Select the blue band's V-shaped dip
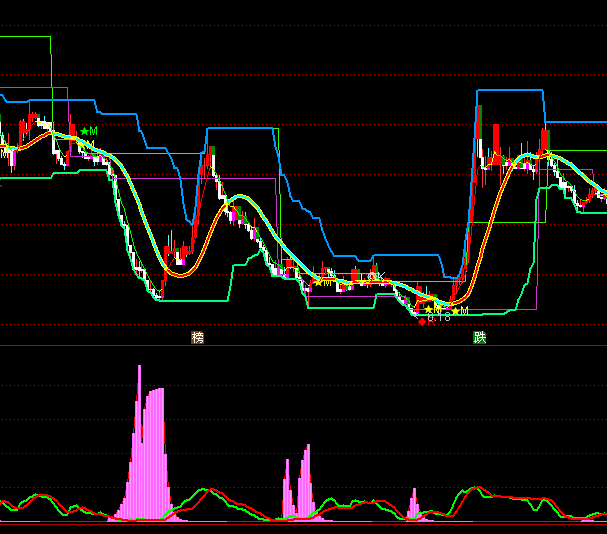 tap(188, 218)
